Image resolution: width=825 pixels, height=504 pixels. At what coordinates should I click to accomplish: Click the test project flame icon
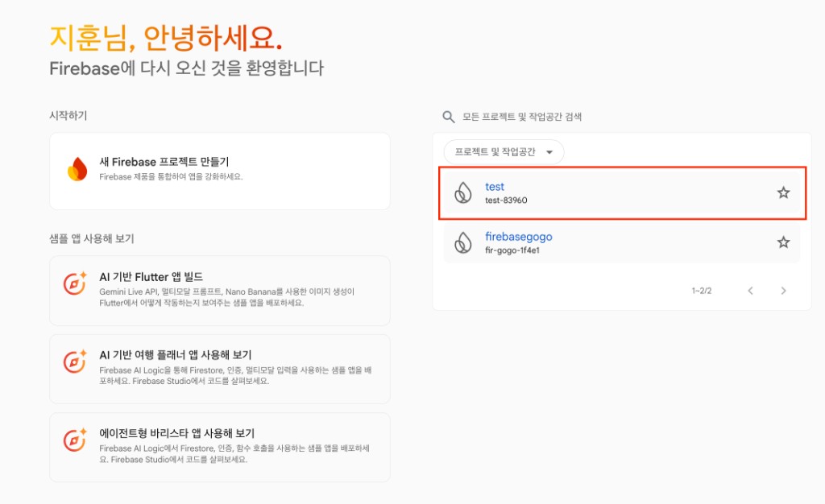pos(463,193)
